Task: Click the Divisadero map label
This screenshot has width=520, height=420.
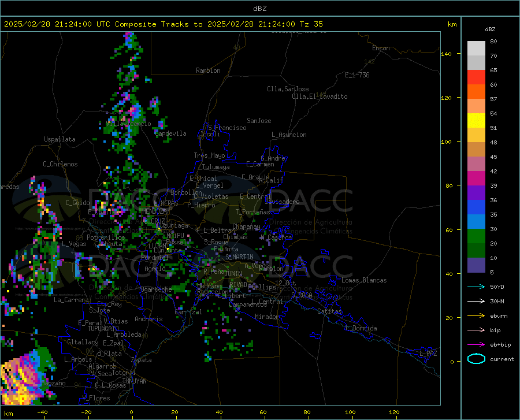Action: (282, 202)
